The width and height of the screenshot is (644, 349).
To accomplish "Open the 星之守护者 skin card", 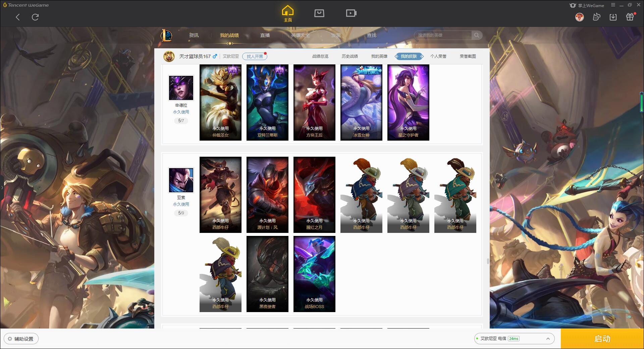I will [408, 102].
